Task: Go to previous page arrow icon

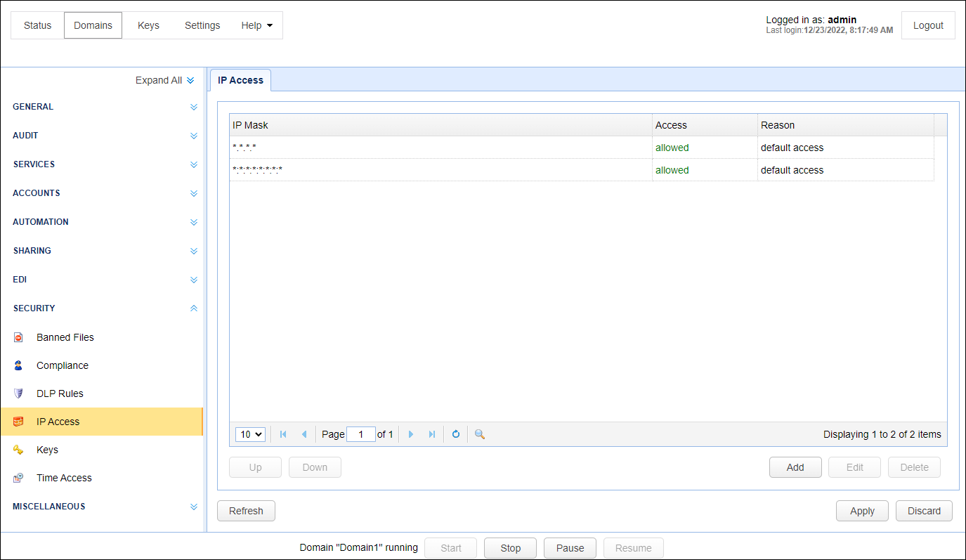Action: (304, 434)
